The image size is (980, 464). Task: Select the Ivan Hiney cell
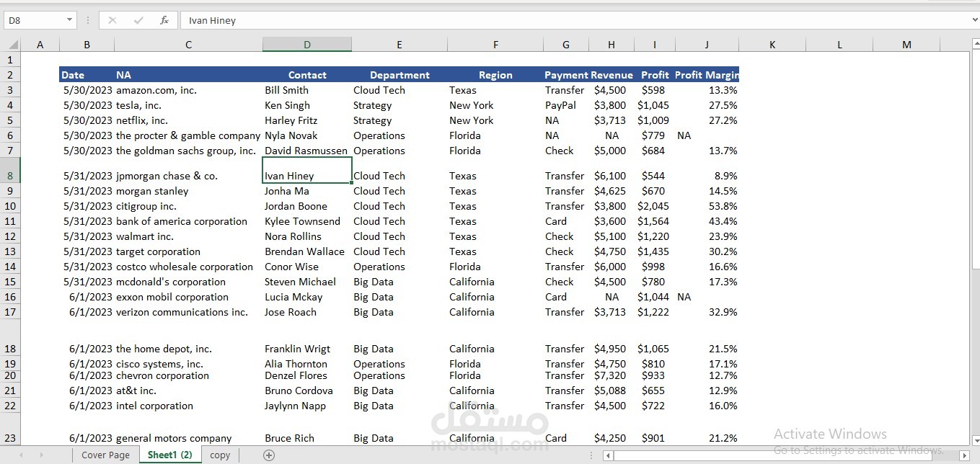(307, 171)
